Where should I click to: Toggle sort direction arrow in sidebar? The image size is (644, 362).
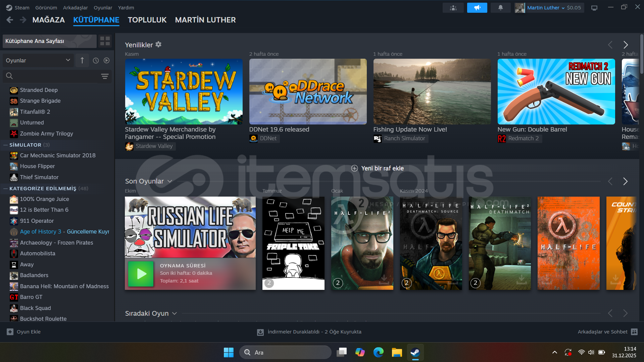(82, 61)
